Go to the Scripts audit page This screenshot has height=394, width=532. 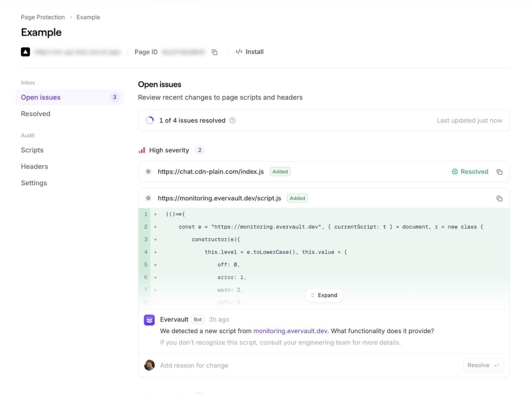tap(32, 150)
